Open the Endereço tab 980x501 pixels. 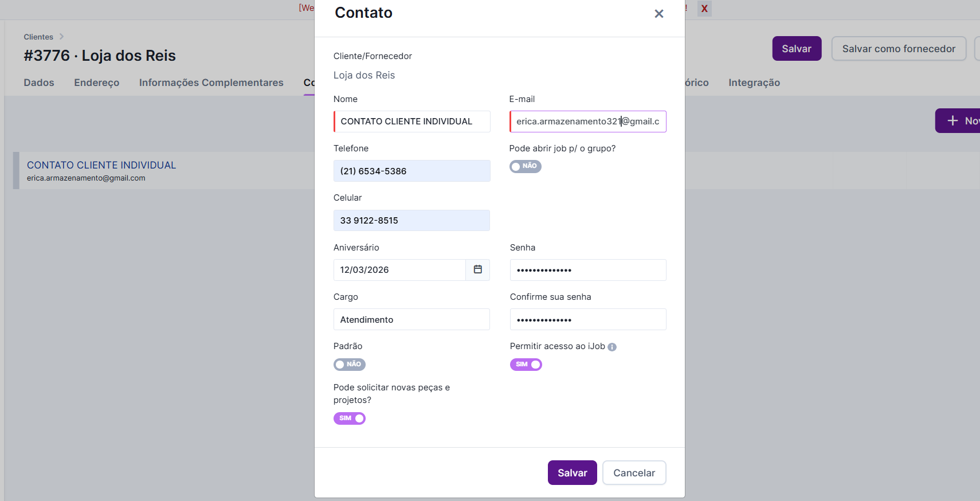coord(96,83)
